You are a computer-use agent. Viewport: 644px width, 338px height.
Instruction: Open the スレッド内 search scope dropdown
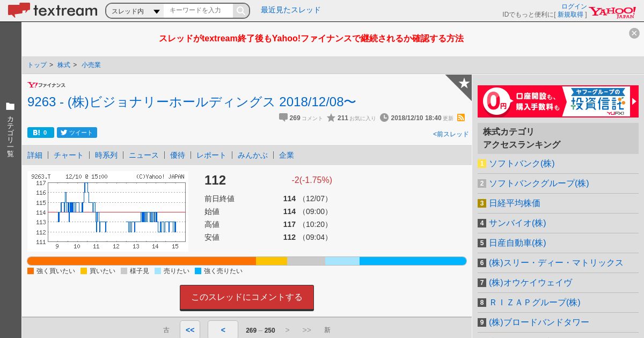click(135, 11)
